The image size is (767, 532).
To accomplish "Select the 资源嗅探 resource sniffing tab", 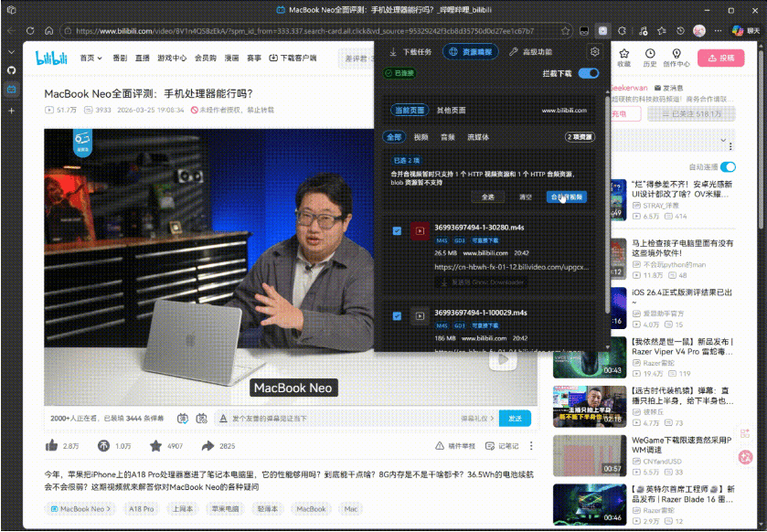I will click(471, 52).
